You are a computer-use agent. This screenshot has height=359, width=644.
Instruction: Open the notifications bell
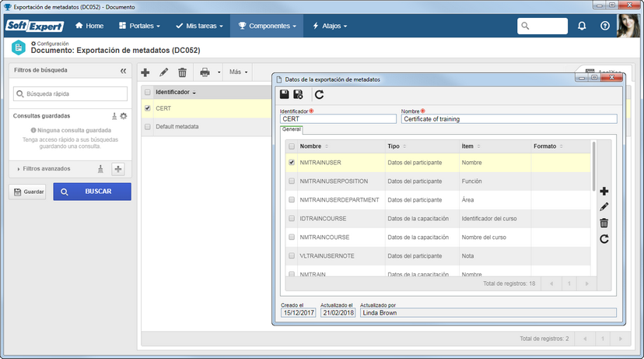(582, 26)
